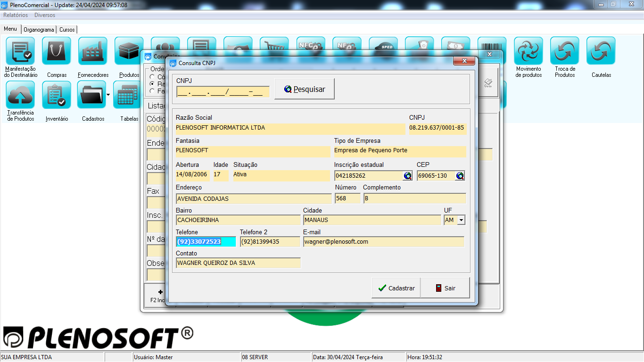Click the Cadastrar button
This screenshot has width=644, height=362.
point(396,288)
